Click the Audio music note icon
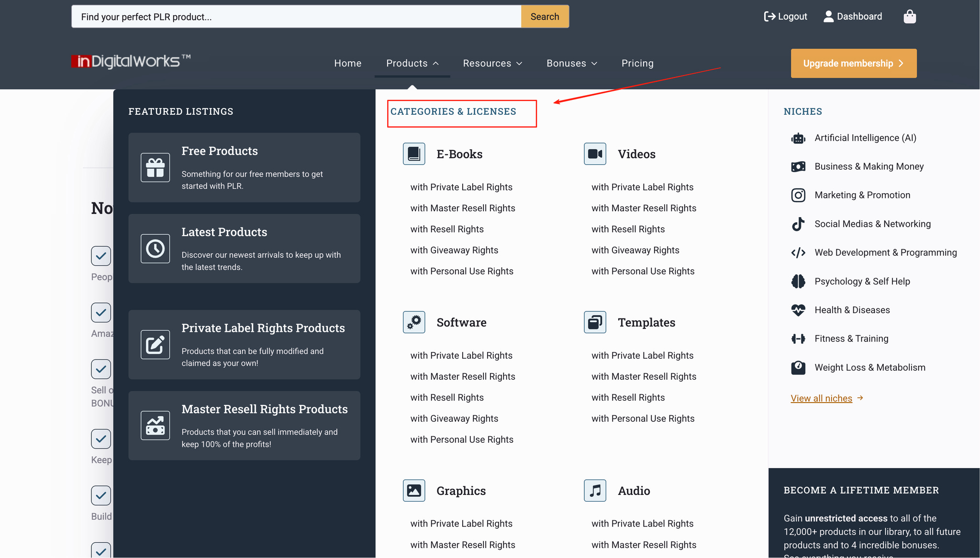The image size is (980, 558). pos(595,491)
